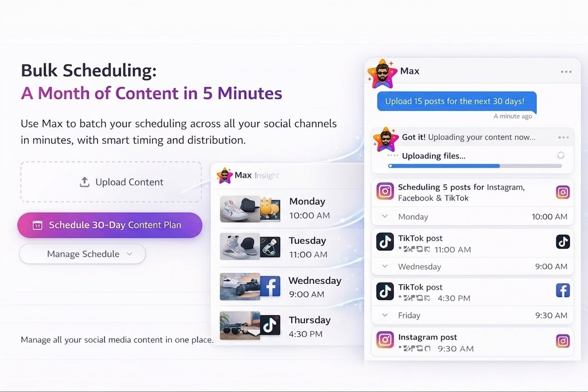The height and width of the screenshot is (392, 588).
Task: Click the Max Insight star logo
Action: [225, 176]
